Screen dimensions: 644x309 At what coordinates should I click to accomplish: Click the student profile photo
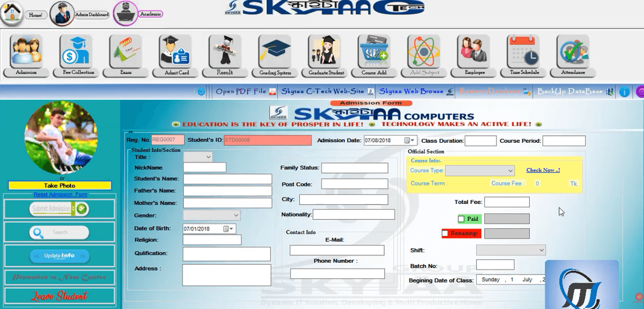tap(61, 137)
